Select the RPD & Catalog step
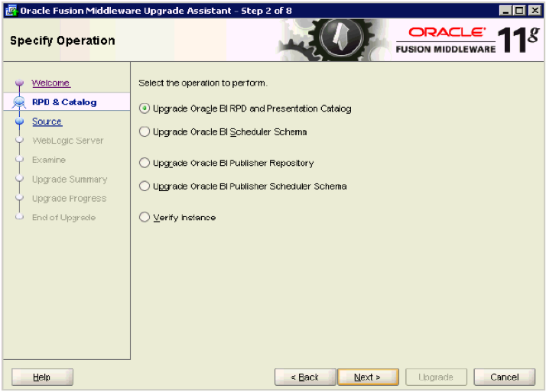The image size is (546, 392). click(x=64, y=102)
